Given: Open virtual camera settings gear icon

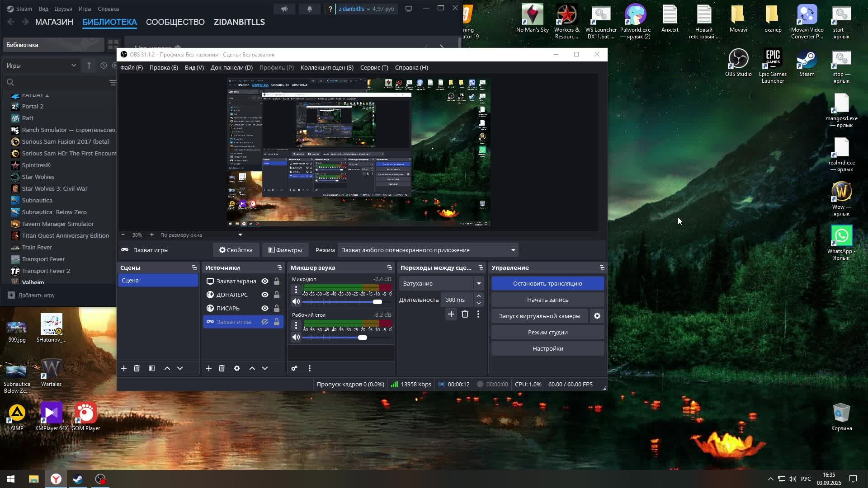Looking at the screenshot, I should pos(597,316).
